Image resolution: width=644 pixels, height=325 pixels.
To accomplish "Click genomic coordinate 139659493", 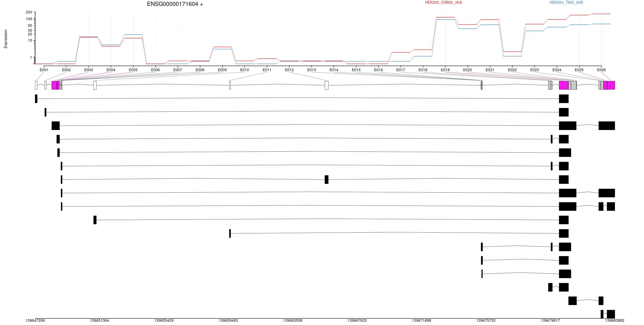I will [x=228, y=321].
